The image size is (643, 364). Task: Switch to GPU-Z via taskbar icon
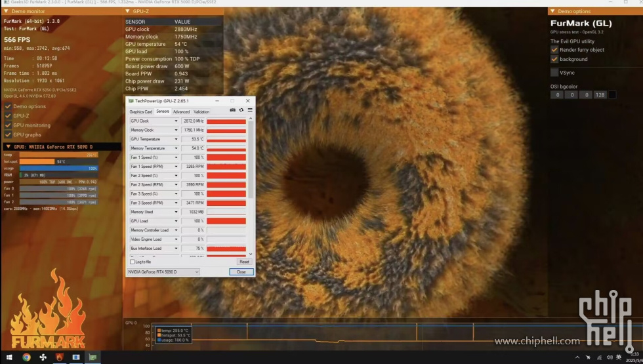93,357
